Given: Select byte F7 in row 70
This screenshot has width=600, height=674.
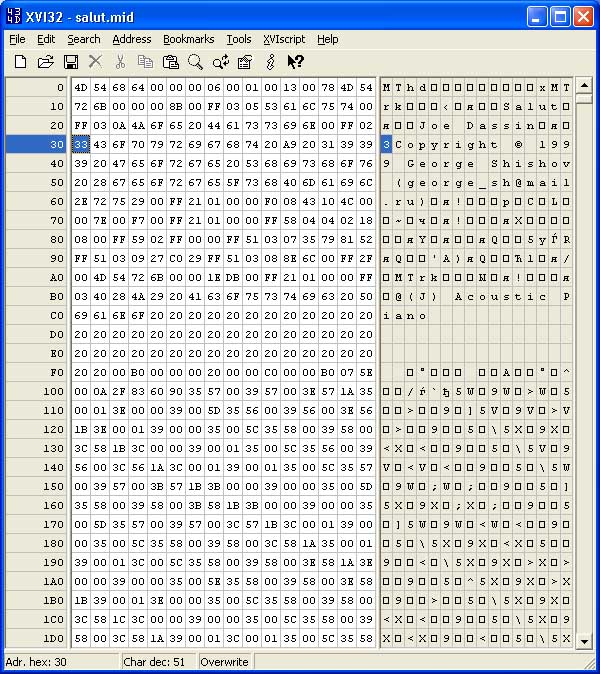Looking at the screenshot, I should click(138, 221).
